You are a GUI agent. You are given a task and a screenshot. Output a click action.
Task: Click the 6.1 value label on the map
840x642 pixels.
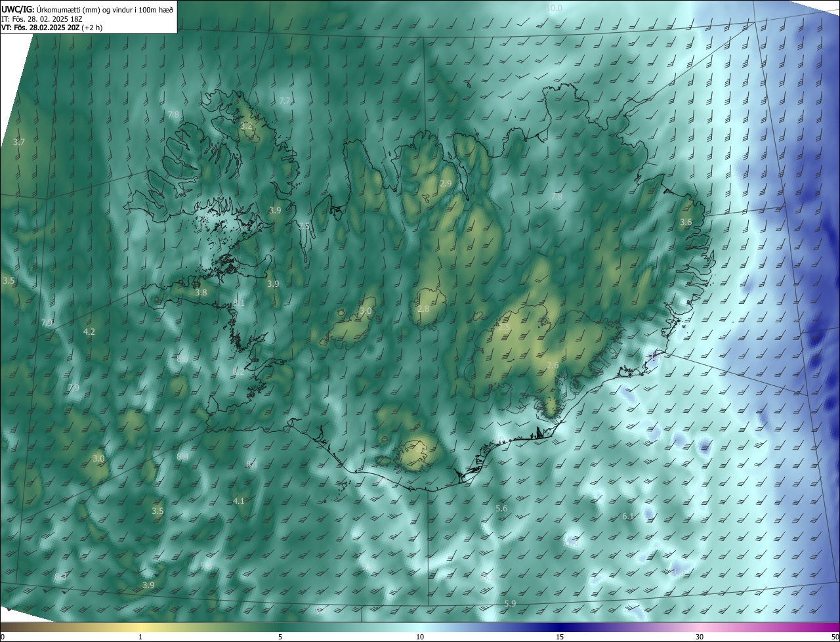pyautogui.click(x=628, y=517)
